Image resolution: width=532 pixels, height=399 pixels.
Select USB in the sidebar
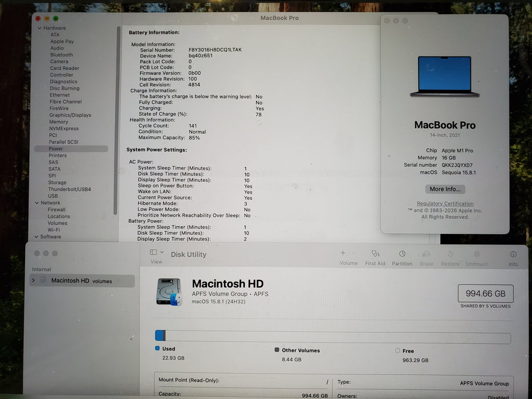coord(52,196)
